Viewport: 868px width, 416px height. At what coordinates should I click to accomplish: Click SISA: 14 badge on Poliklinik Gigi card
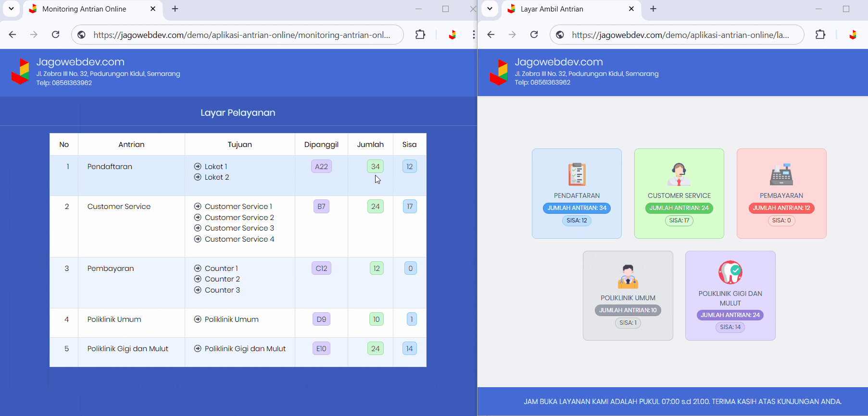tap(730, 327)
